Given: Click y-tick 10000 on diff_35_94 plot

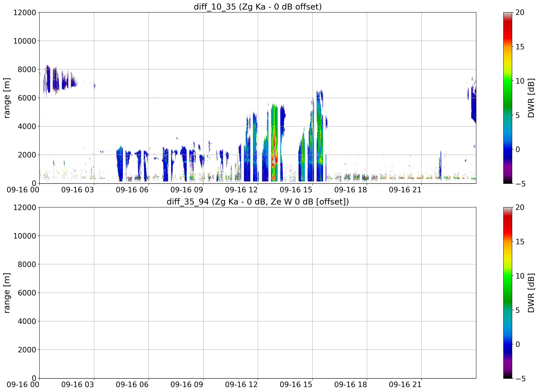Looking at the screenshot, I should (25, 236).
